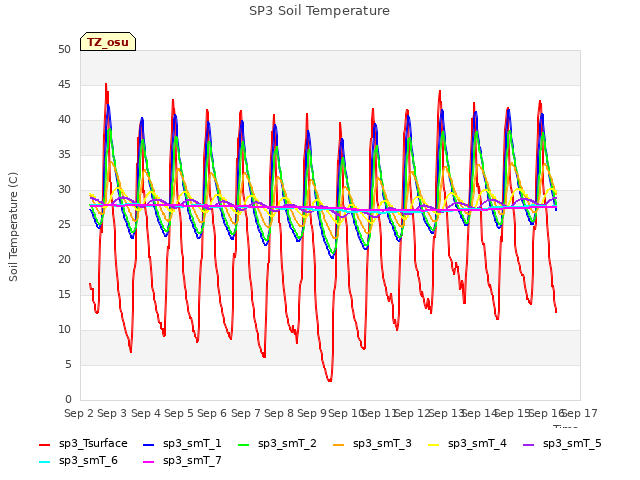Click the Sep 8 x-axis tick label
The width and height of the screenshot is (640, 480).
[279, 413]
